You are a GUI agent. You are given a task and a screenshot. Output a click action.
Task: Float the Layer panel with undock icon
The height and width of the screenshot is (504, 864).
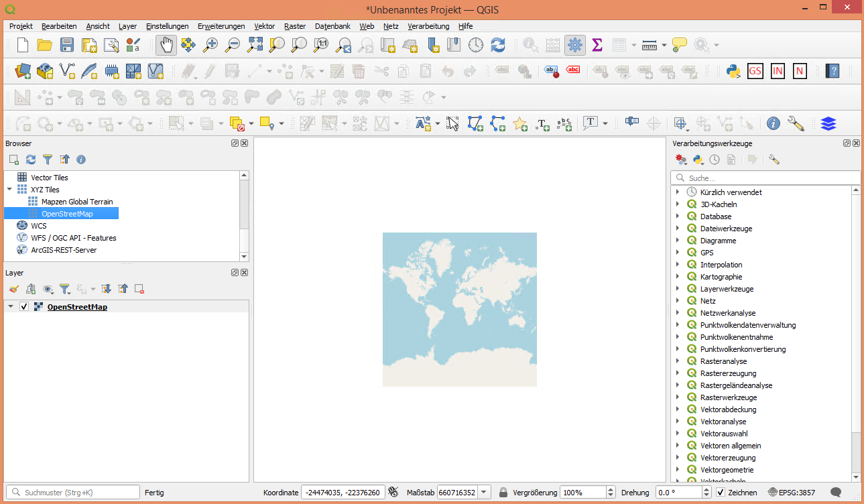pyautogui.click(x=235, y=273)
